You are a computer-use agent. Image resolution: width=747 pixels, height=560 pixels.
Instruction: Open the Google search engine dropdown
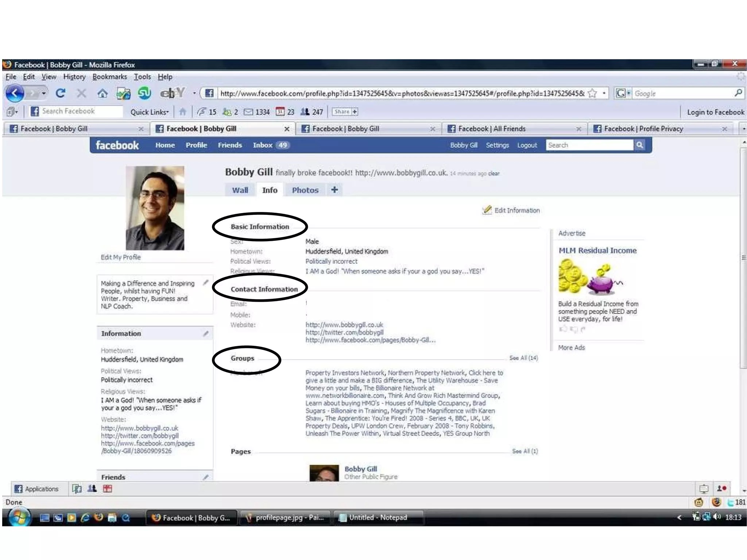click(x=623, y=93)
